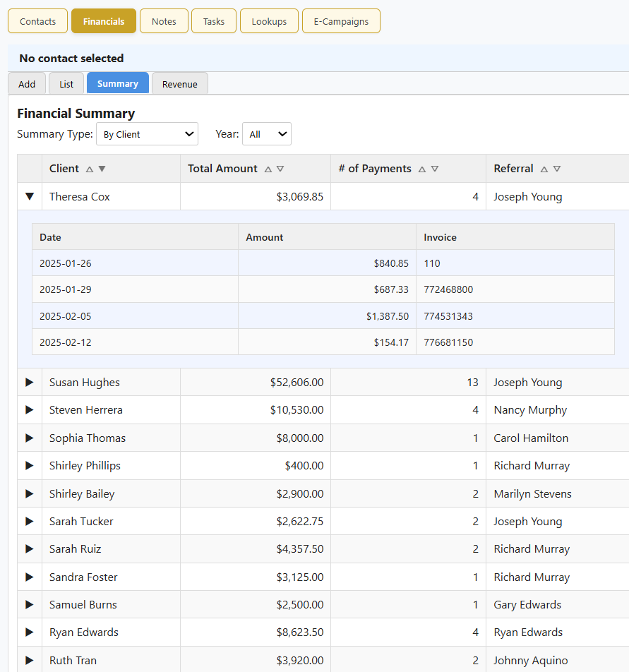Click amount $1,387.50 cell
The image size is (629, 672).
(x=388, y=316)
